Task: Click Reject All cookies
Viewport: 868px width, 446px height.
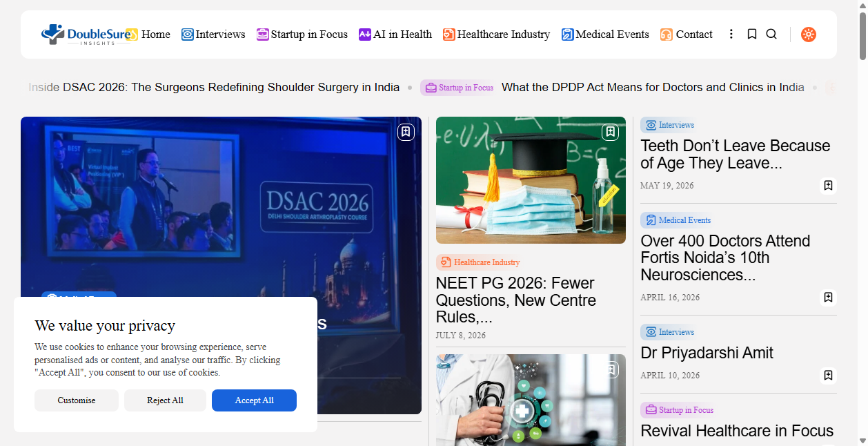Action: [x=165, y=400]
